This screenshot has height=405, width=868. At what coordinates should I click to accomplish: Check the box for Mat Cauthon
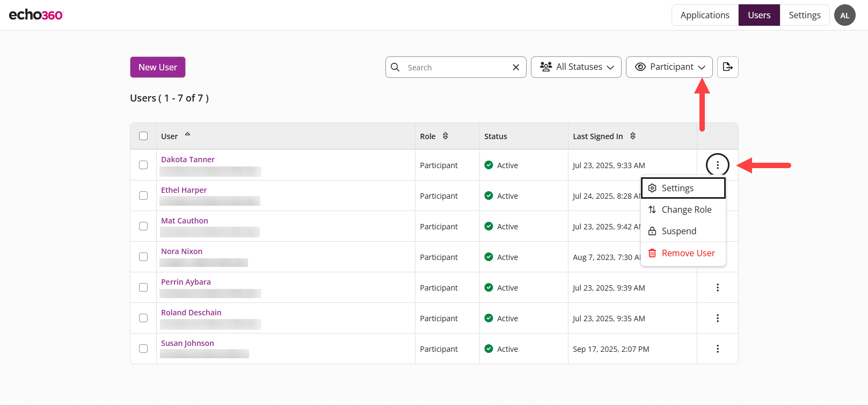click(143, 226)
